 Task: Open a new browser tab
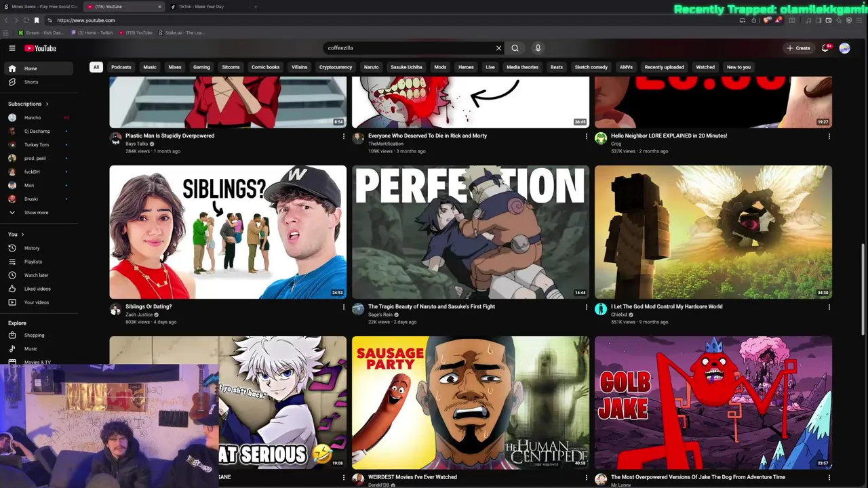[x=256, y=7]
